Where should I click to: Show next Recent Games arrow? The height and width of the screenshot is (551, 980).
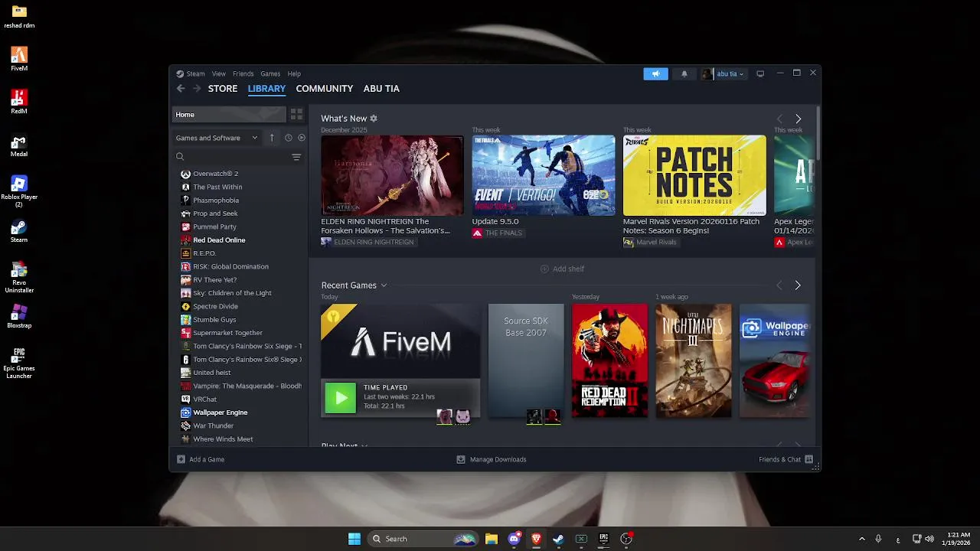pos(798,285)
